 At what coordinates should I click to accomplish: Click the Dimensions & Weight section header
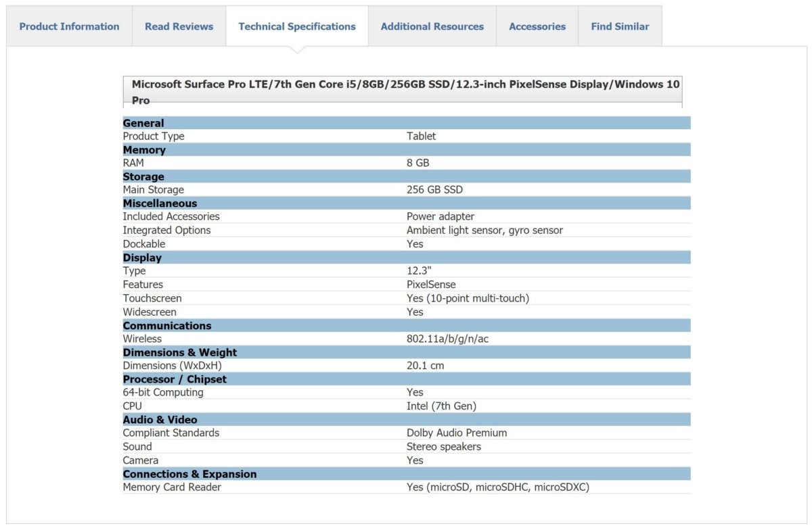point(407,352)
